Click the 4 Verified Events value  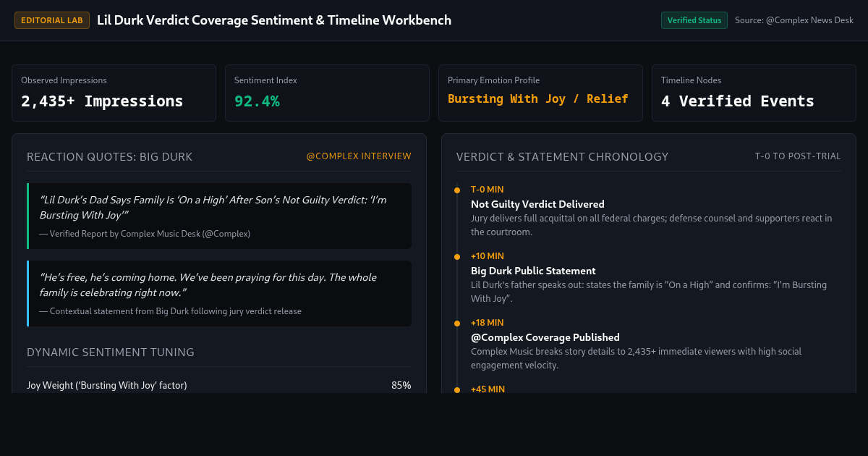click(x=737, y=101)
